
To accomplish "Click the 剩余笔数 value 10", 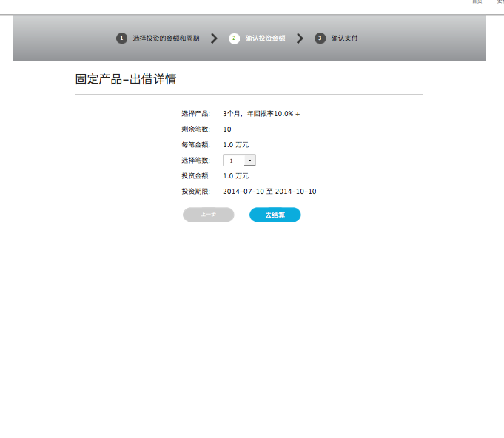I will point(227,129).
